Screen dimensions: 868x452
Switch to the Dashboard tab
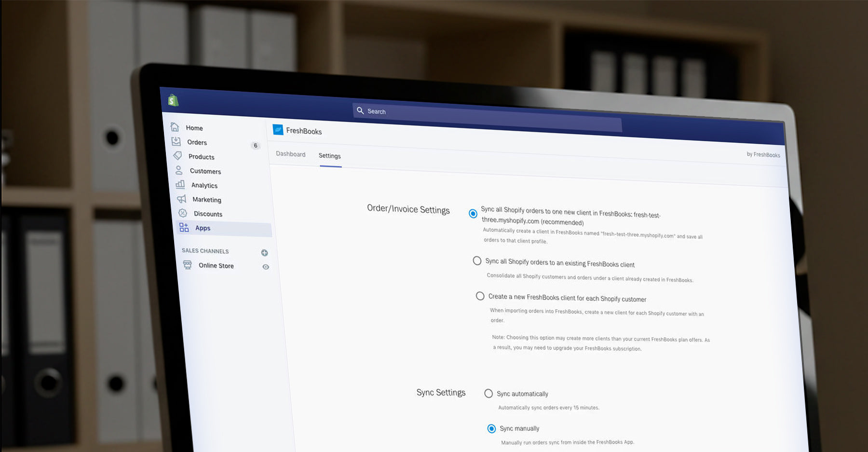[x=290, y=154]
